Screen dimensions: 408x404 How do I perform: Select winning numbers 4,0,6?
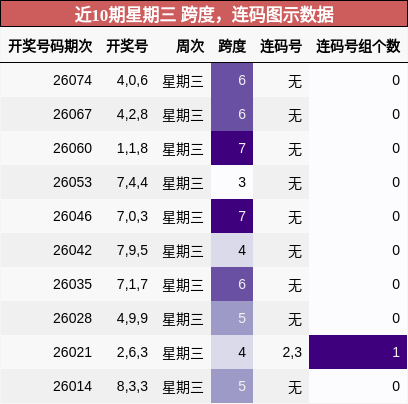132,80
